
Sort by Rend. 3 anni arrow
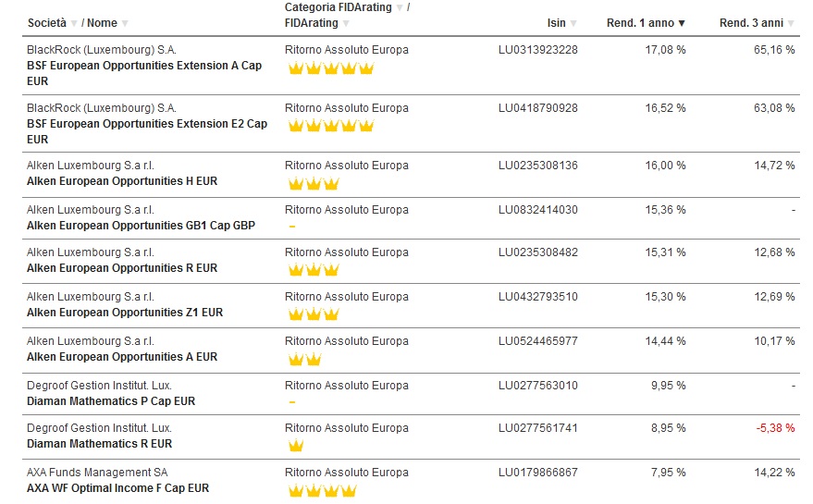[x=791, y=23]
